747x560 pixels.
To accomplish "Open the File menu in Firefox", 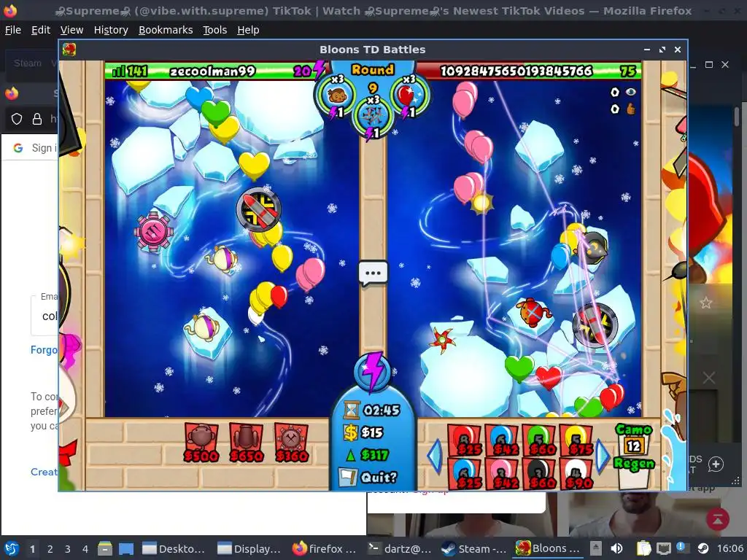I will pyautogui.click(x=13, y=30).
